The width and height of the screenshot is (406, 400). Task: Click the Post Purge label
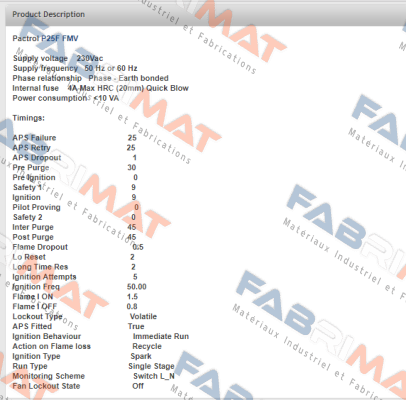(33, 237)
